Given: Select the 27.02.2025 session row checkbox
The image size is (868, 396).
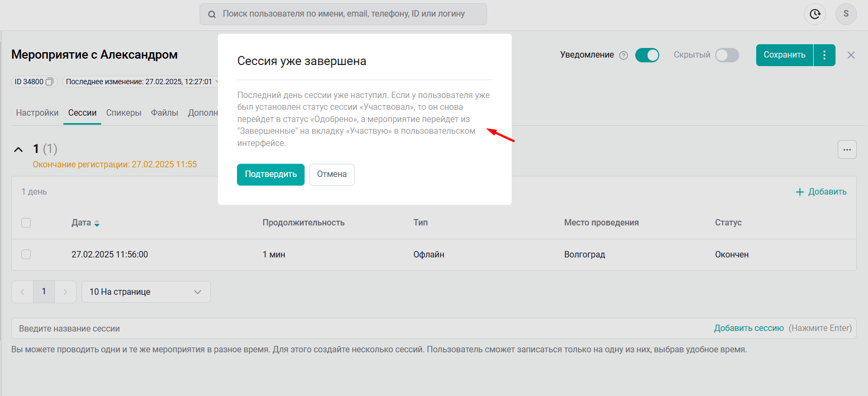Looking at the screenshot, I should 26,254.
